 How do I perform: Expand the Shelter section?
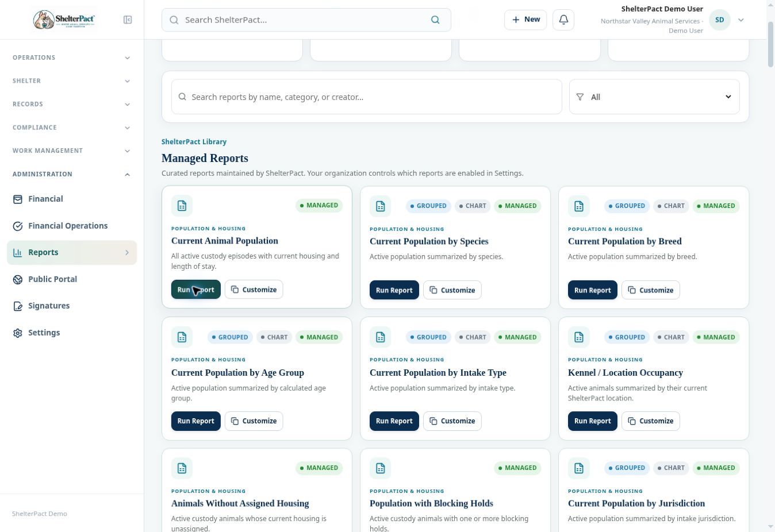click(72, 81)
